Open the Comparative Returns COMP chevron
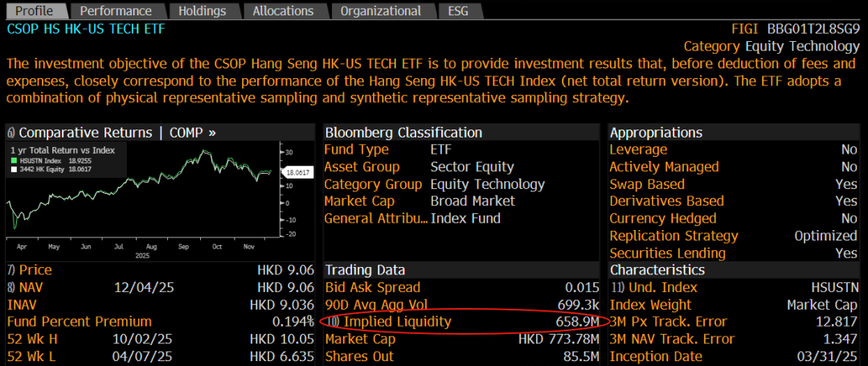 (211, 133)
